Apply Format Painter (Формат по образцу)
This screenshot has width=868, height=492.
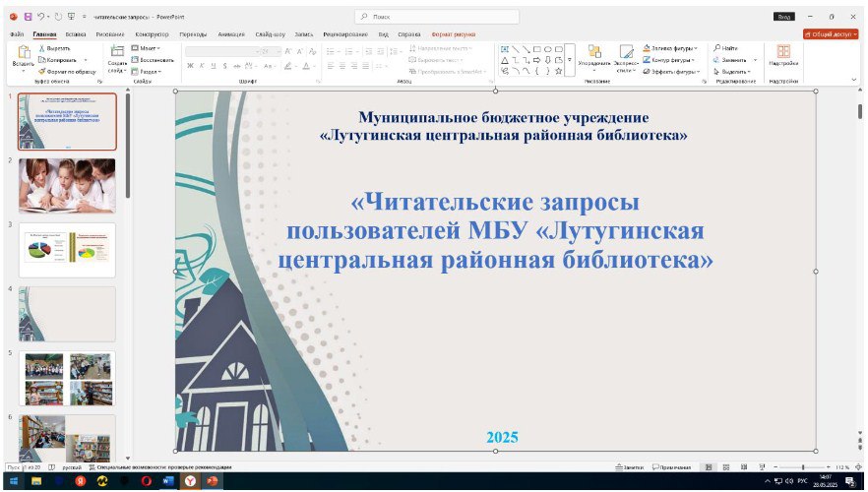67,72
